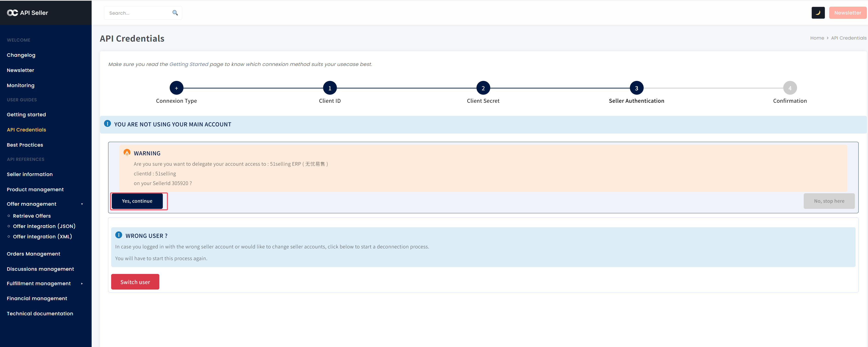
Task: Click step 1 Client ID circle
Action: (x=330, y=88)
